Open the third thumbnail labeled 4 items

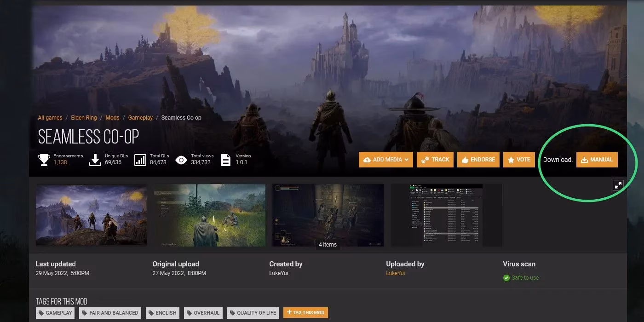[x=328, y=215]
